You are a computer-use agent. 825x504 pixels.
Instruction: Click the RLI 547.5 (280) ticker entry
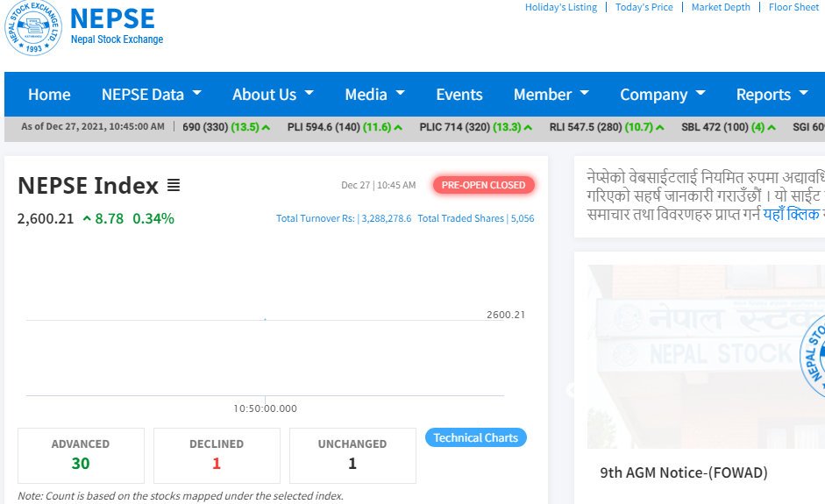pyautogui.click(x=607, y=127)
